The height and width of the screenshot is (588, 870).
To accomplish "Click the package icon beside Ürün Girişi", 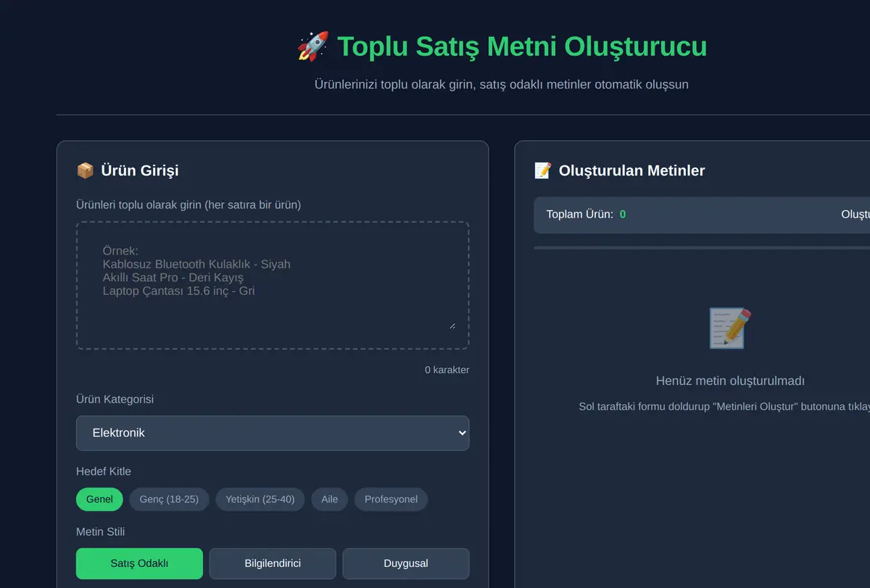I will (x=85, y=170).
